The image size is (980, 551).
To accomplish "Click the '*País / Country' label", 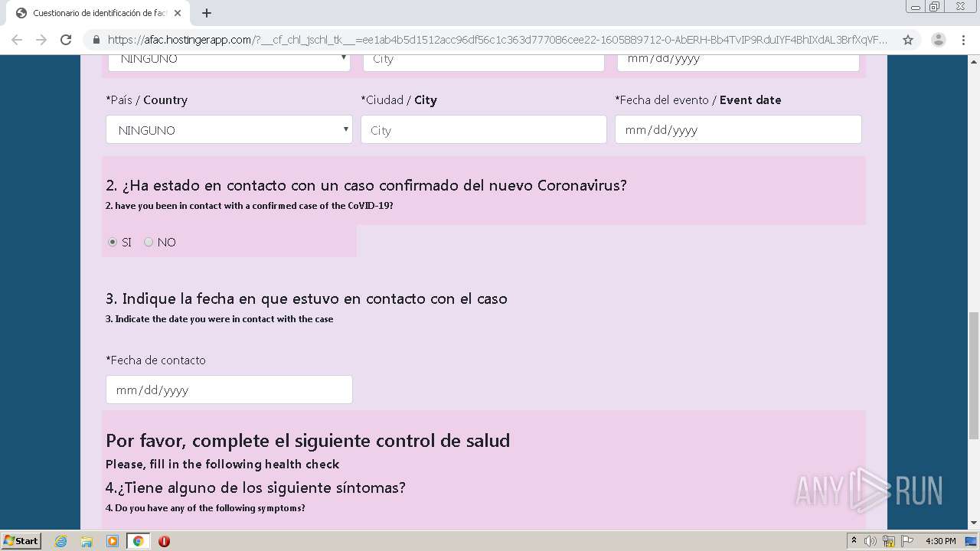I will pos(146,100).
